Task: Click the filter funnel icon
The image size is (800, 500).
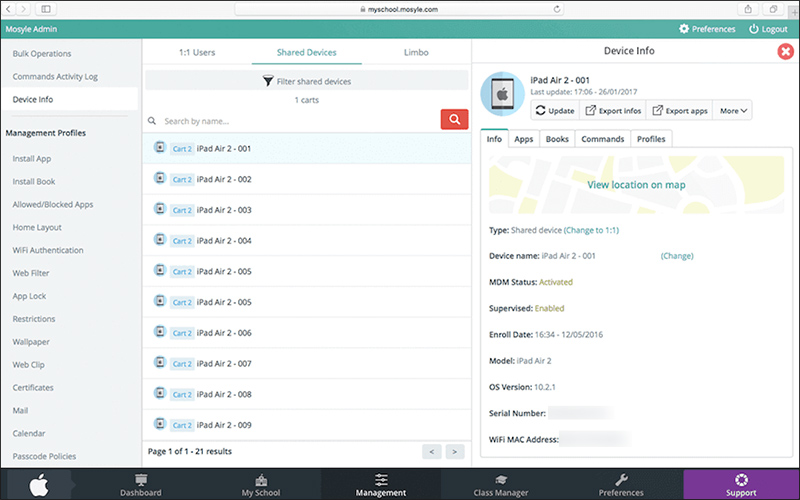Action: pos(268,81)
